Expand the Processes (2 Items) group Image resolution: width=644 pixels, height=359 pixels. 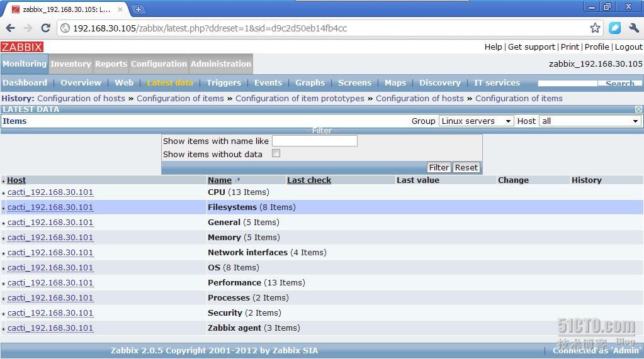pyautogui.click(x=4, y=299)
